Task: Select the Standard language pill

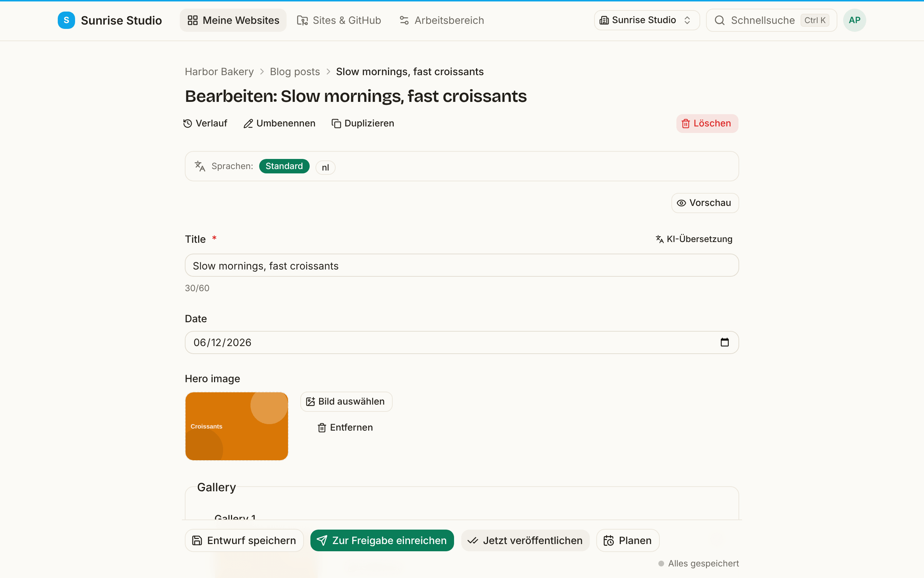Action: (284, 166)
